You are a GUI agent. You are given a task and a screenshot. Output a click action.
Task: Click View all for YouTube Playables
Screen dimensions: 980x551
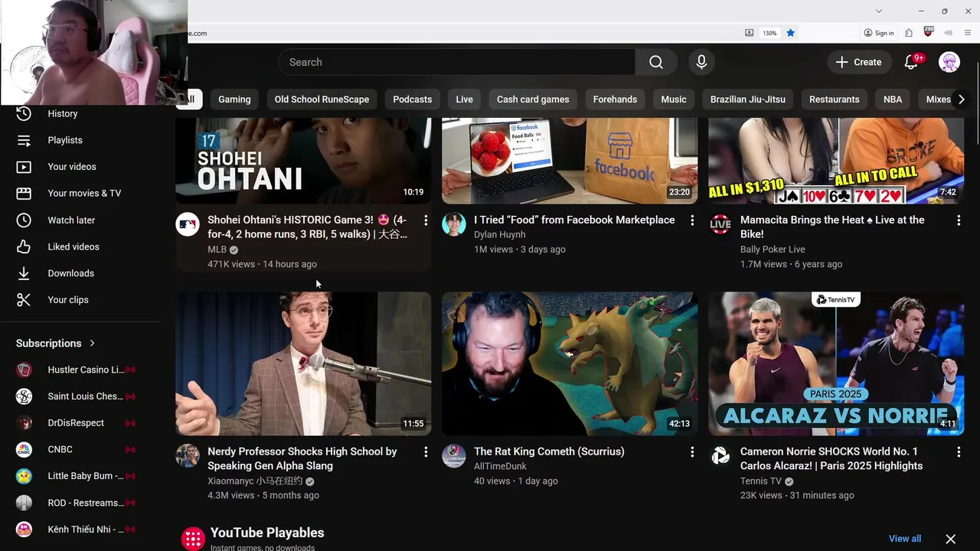pos(905,539)
